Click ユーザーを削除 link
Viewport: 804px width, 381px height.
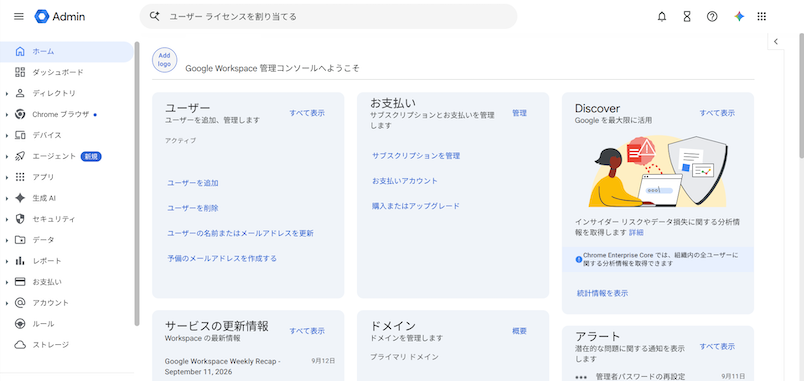click(193, 208)
